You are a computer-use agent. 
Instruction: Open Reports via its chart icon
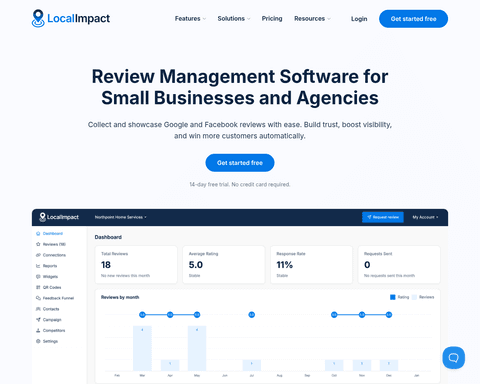(38, 266)
